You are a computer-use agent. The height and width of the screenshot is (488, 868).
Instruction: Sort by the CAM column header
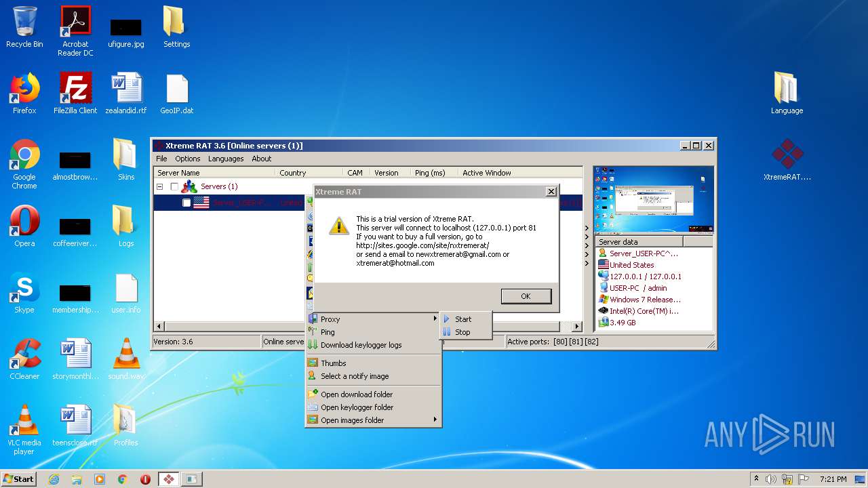click(355, 173)
